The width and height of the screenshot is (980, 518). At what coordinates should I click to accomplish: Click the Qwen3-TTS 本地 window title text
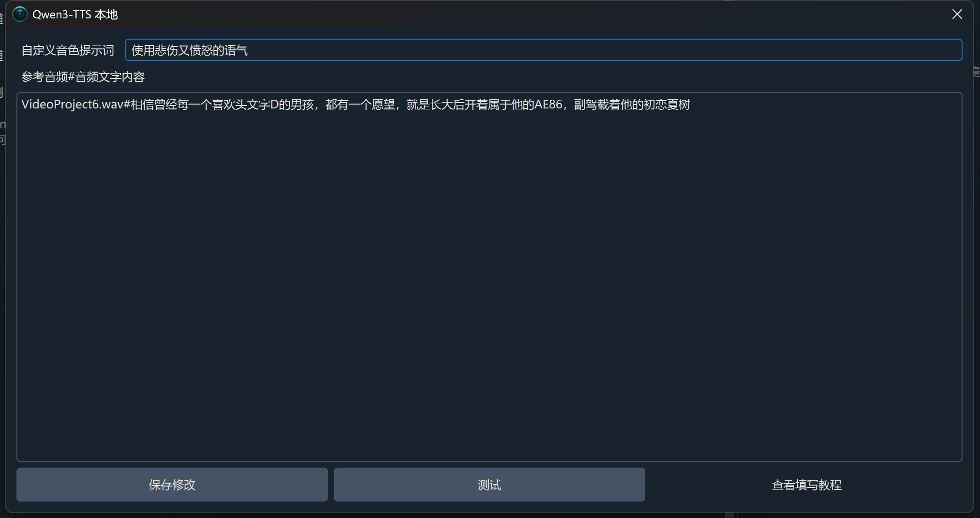pyautogui.click(x=75, y=15)
